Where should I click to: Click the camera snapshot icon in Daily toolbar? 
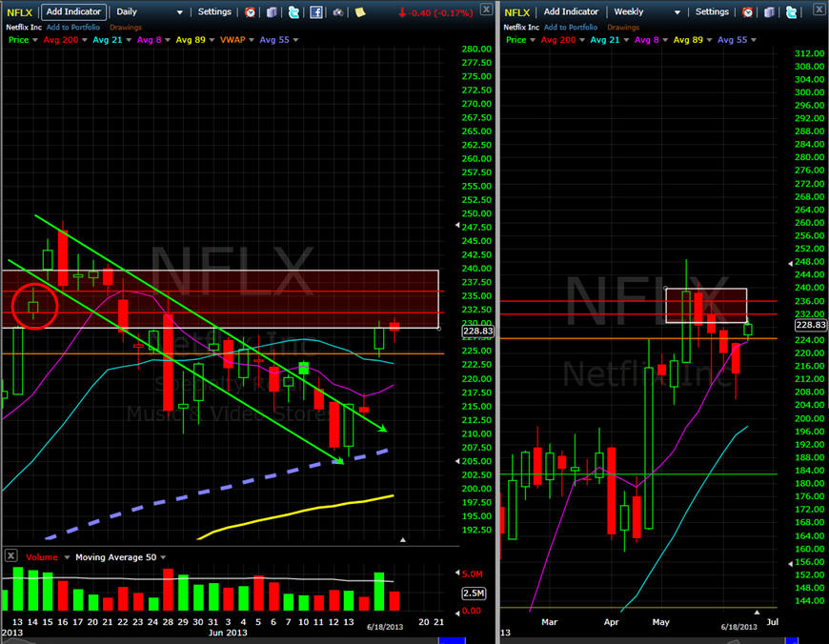click(337, 12)
